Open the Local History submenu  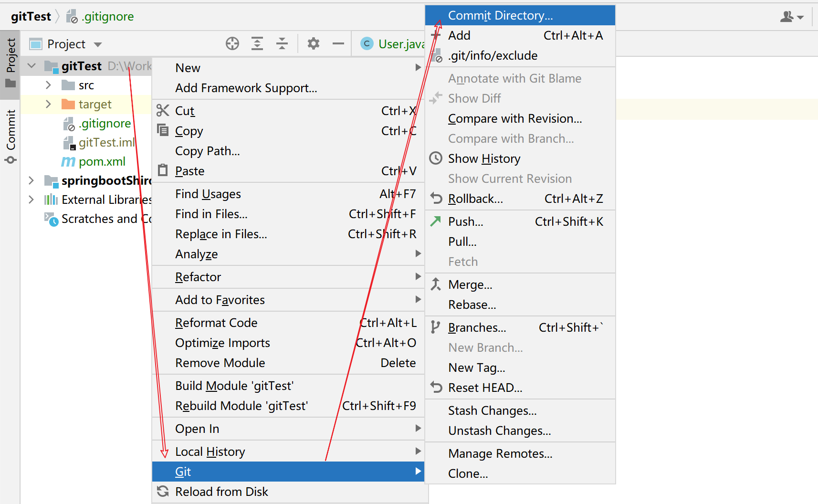point(210,451)
